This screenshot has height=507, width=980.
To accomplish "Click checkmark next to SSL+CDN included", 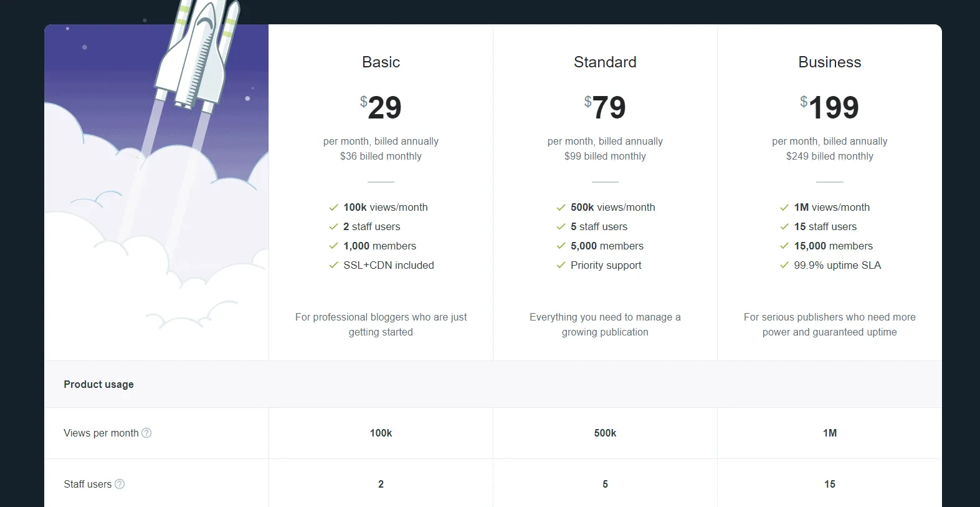I will click(333, 266).
